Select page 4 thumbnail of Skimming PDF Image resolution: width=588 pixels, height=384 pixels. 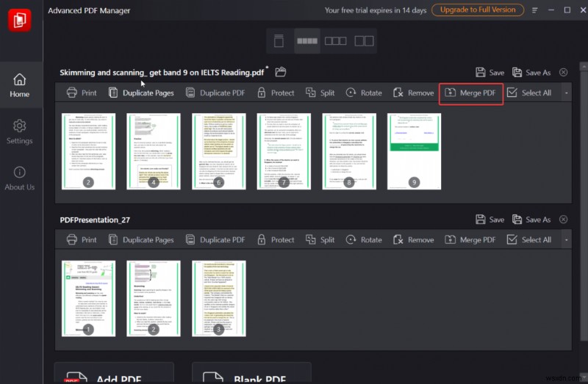point(154,151)
